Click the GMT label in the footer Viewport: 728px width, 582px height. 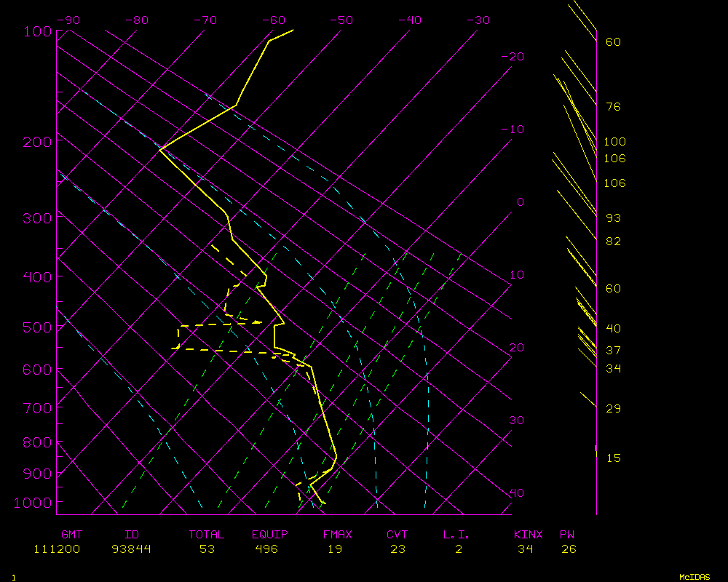click(x=72, y=535)
